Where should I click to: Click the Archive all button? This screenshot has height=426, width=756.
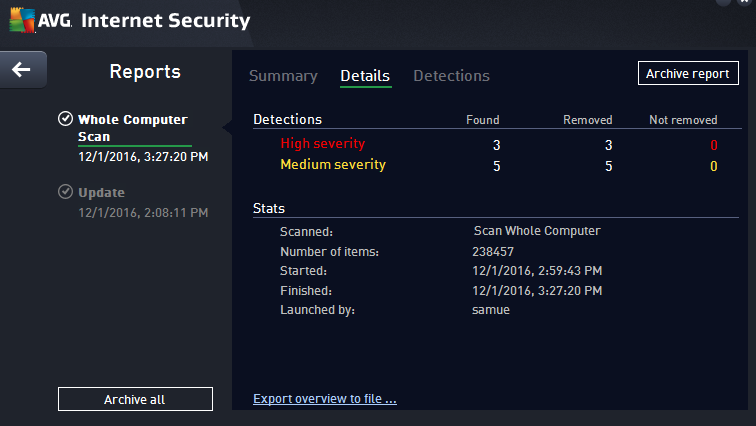point(135,399)
